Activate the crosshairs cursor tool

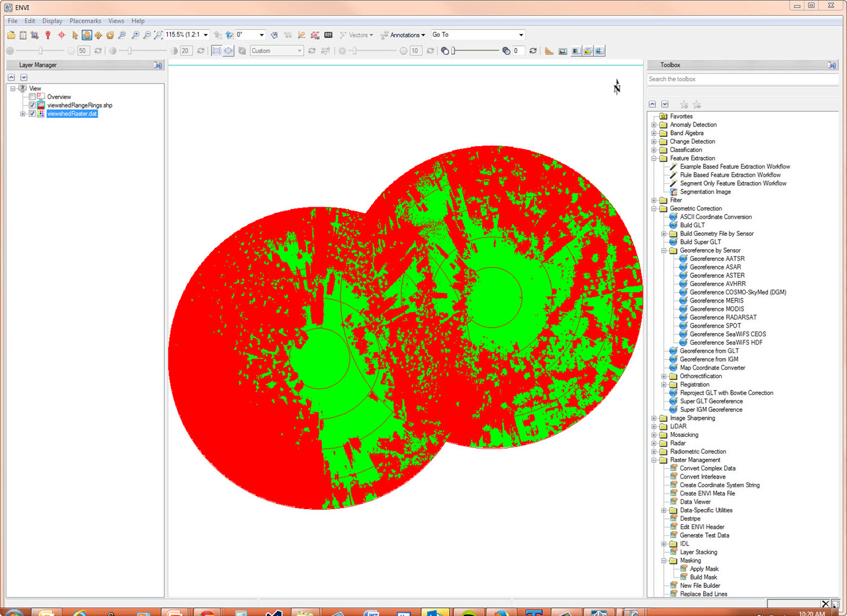[61, 35]
